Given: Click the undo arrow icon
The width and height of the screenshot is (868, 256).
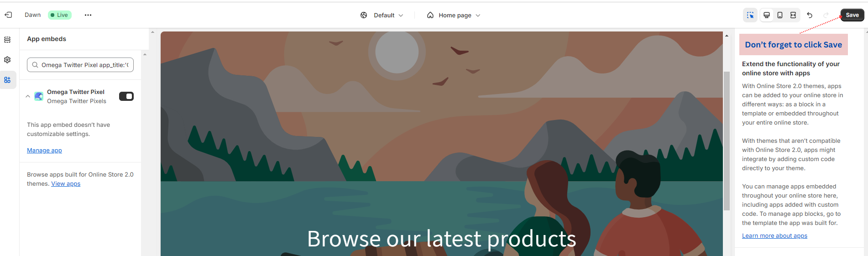Looking at the screenshot, I should click(x=810, y=15).
